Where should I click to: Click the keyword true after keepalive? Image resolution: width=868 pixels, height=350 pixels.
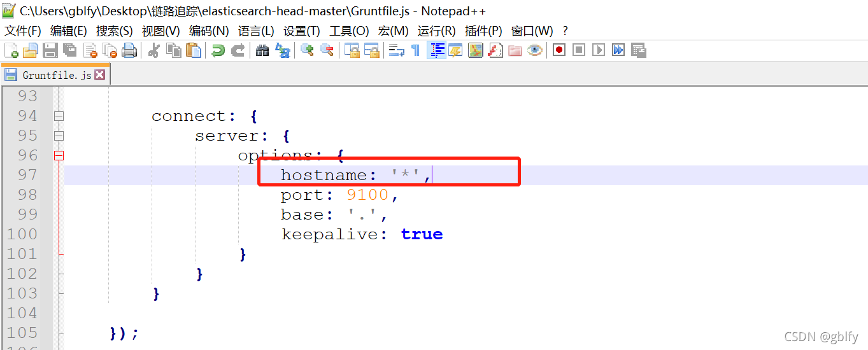(x=422, y=234)
